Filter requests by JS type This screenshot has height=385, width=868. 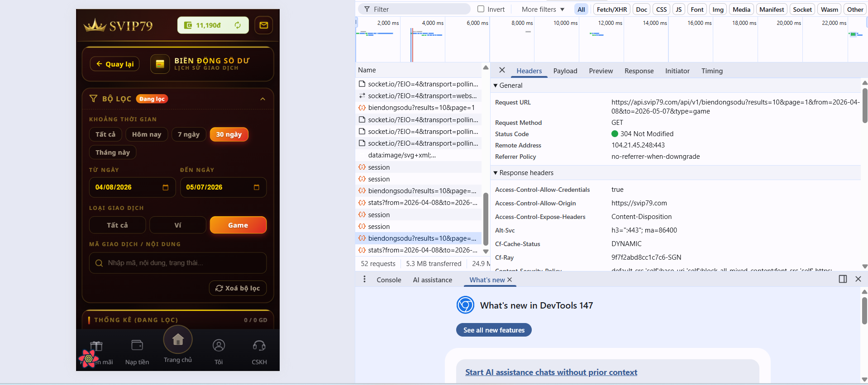(x=678, y=9)
